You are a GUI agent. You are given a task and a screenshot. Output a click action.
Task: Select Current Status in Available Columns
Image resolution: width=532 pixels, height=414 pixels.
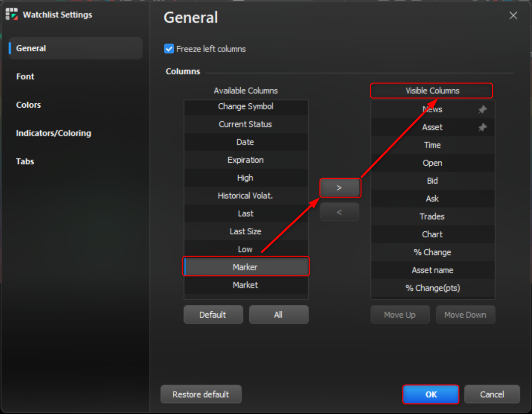(x=246, y=124)
